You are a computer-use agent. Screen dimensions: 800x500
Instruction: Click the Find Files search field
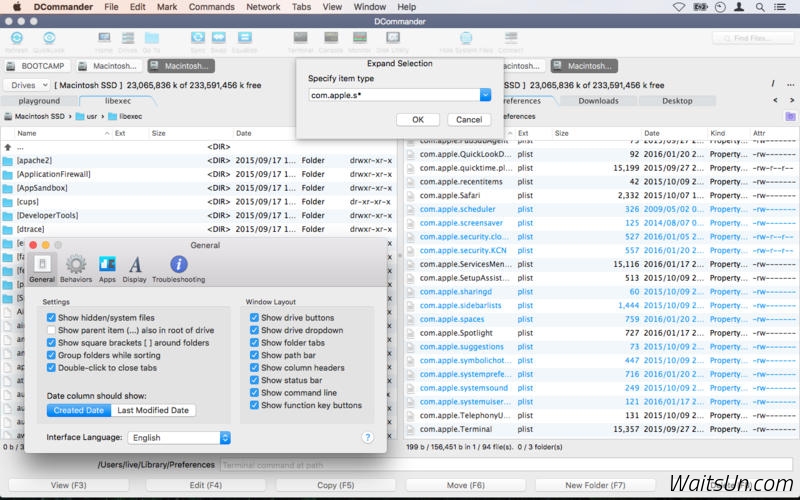coord(753,38)
